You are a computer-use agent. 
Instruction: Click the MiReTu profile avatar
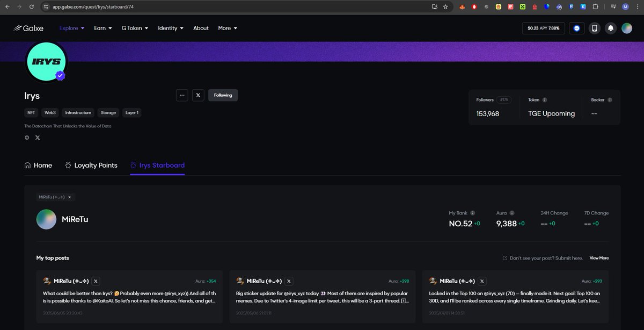click(x=46, y=219)
